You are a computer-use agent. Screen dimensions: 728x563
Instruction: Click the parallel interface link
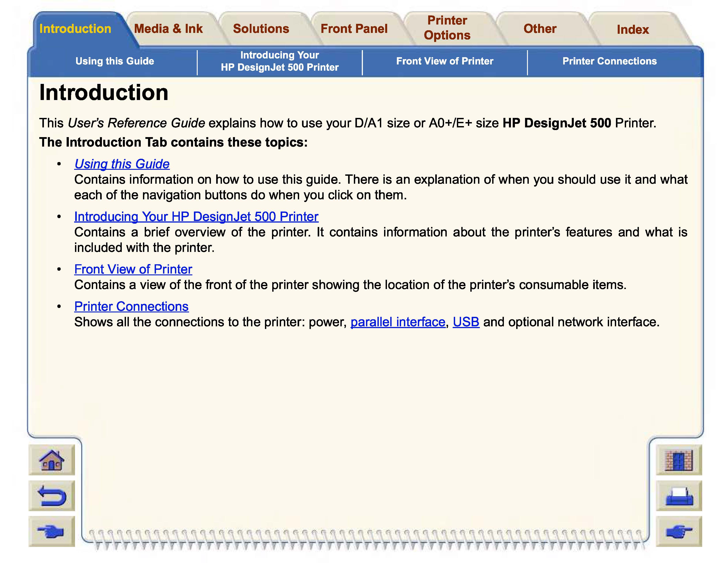click(x=398, y=322)
